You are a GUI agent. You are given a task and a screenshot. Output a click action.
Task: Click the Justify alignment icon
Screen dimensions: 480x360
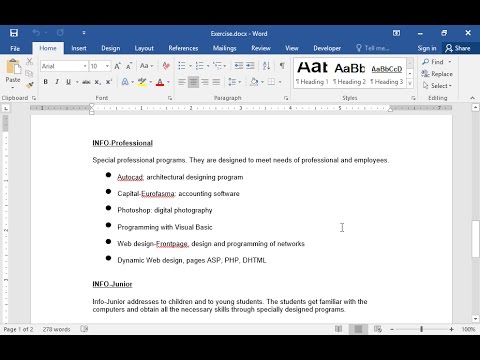pyautogui.click(x=216, y=82)
